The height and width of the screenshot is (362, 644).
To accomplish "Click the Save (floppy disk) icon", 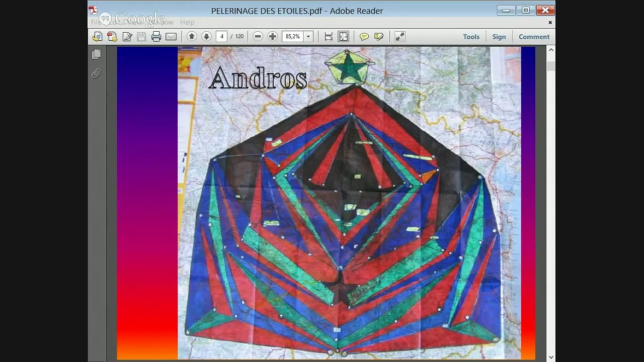I will pos(141,37).
